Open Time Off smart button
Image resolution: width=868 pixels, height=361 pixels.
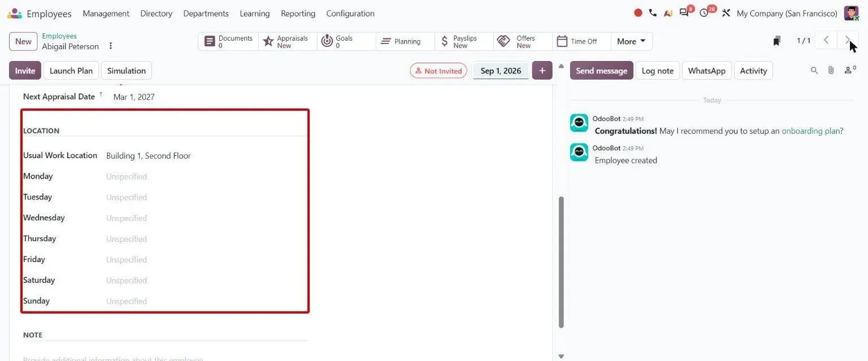click(x=581, y=41)
